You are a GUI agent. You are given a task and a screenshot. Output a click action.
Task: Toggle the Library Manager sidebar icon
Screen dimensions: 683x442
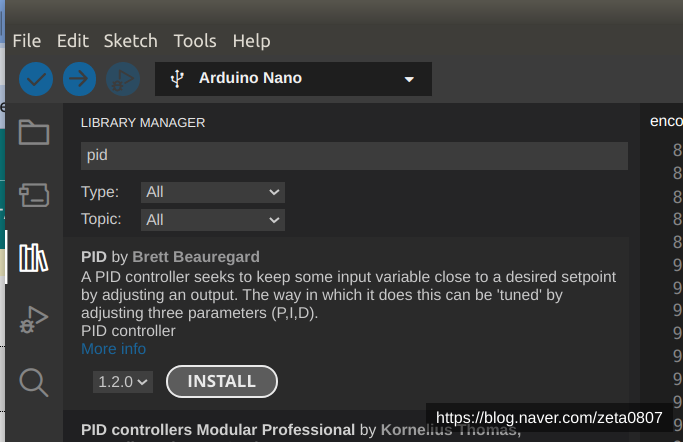tap(34, 258)
